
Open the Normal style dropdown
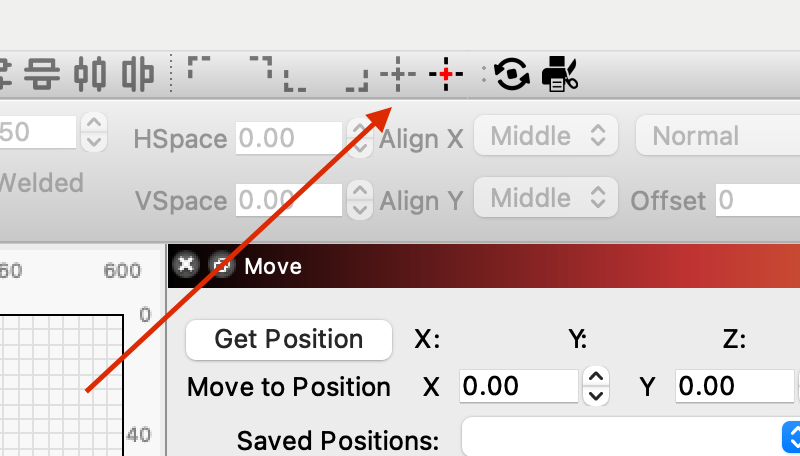click(x=718, y=136)
